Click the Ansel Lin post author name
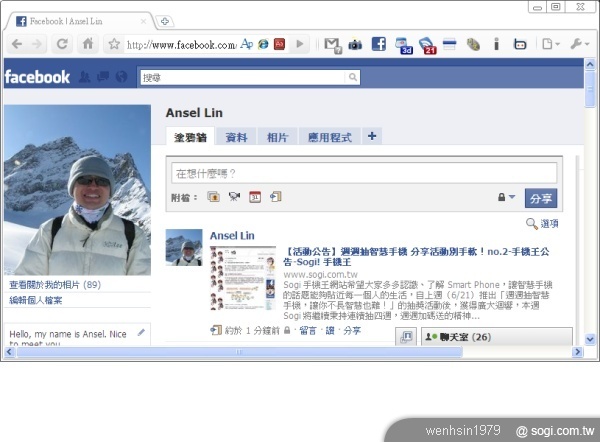Image resolution: width=600 pixels, height=442 pixels. (x=232, y=236)
